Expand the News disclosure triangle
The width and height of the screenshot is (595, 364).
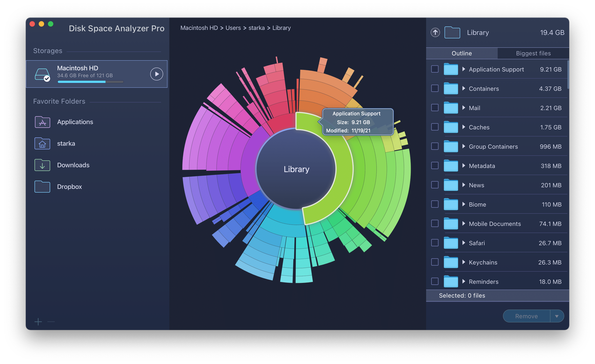[463, 185]
